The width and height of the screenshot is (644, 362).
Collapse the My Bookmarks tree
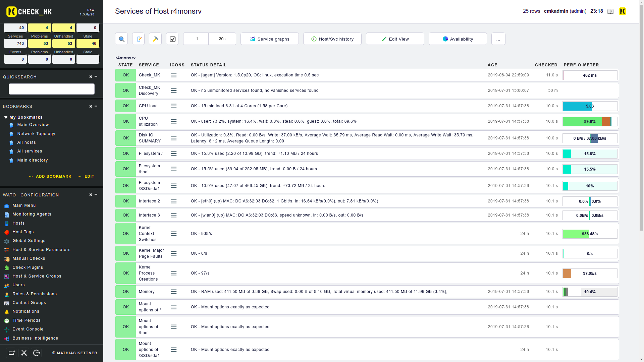point(6,117)
